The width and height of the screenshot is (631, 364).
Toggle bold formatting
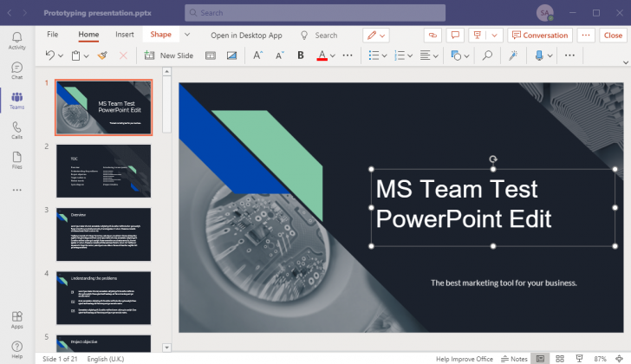point(301,55)
